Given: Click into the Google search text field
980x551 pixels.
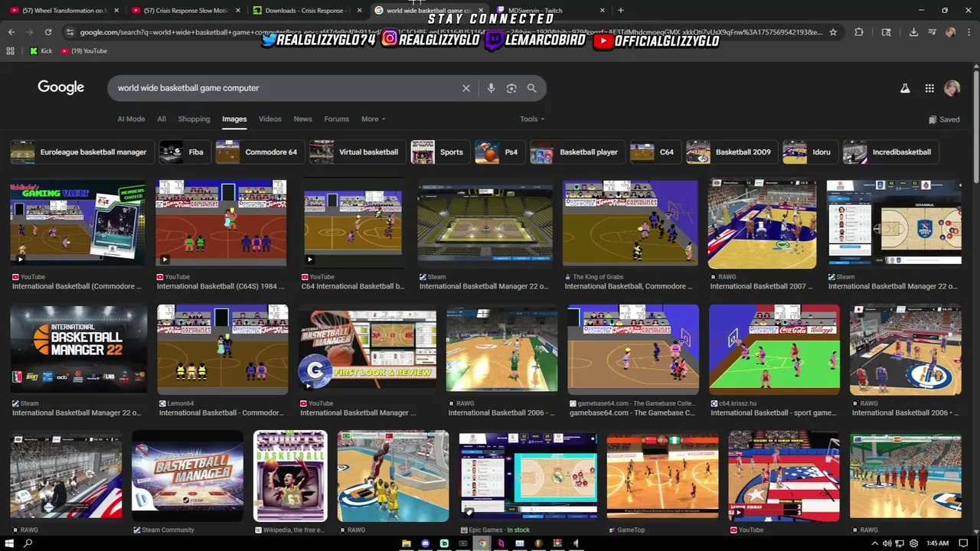Looking at the screenshot, I should (283, 88).
